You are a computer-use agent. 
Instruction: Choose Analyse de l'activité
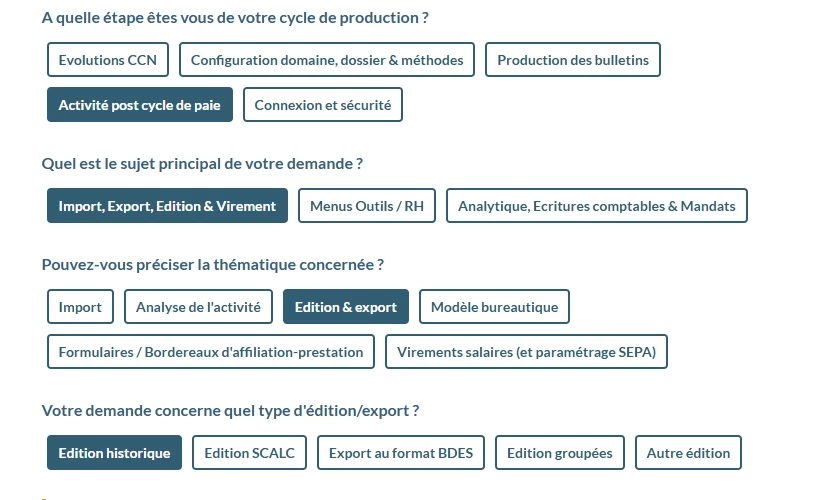tap(198, 307)
